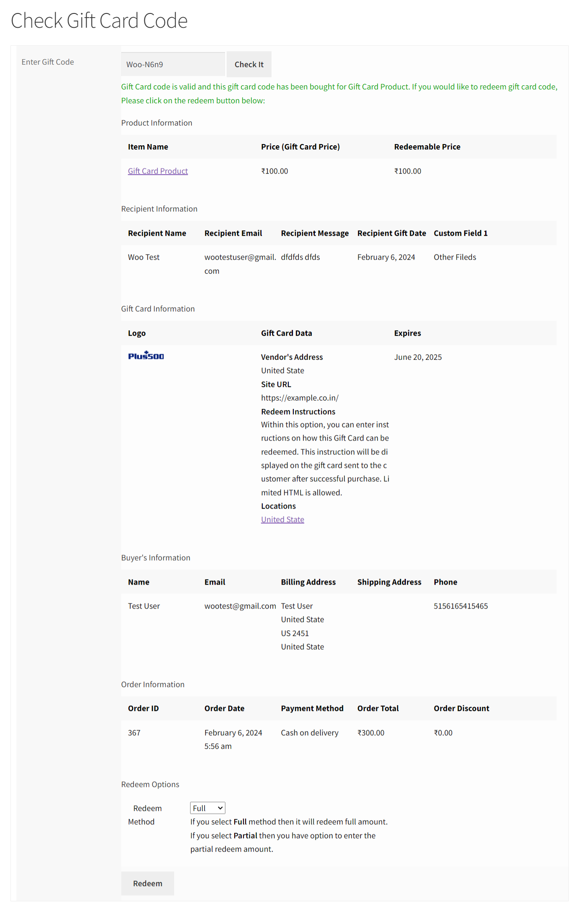Open the Redeem Method dropdown
The width and height of the screenshot is (588, 913).
[x=208, y=808]
